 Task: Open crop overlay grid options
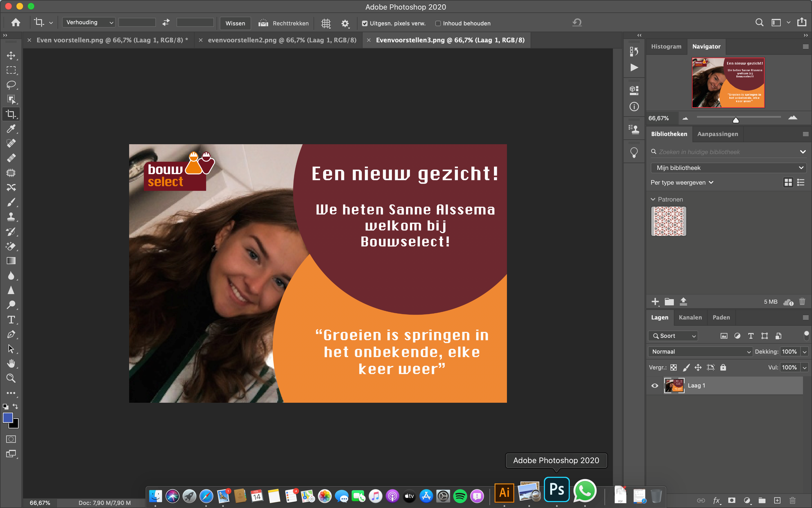click(326, 23)
